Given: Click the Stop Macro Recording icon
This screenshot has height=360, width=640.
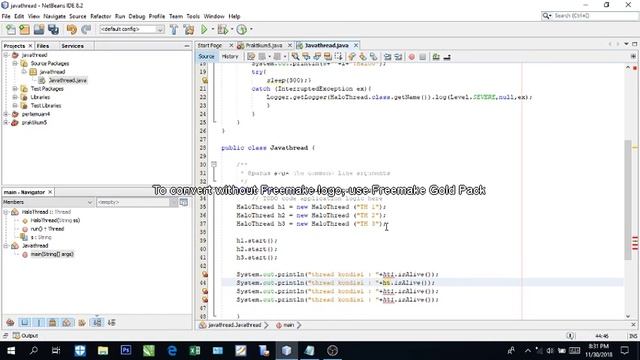Looking at the screenshot, I should click(x=422, y=57).
